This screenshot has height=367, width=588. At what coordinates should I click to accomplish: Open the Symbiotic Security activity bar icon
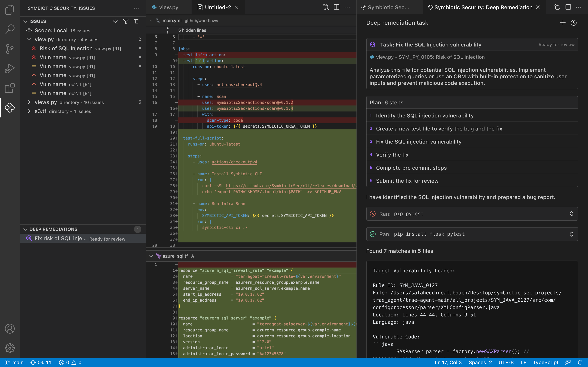tap(10, 107)
